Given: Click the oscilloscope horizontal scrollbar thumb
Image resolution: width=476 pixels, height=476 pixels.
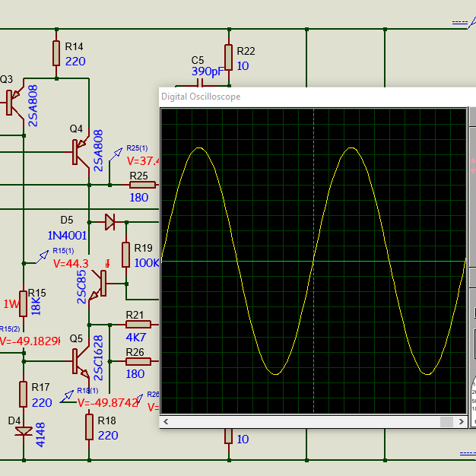Looking at the screenshot, I should (x=446, y=422).
